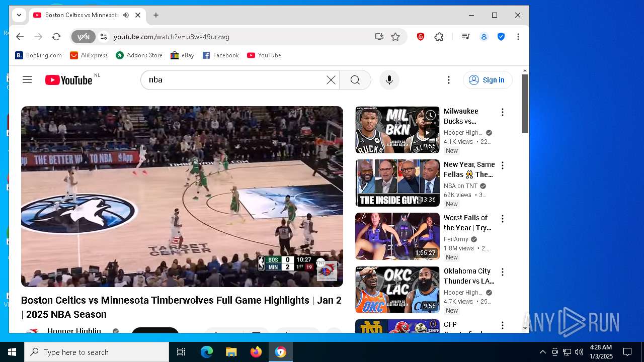Screen dimensions: 644x362
Task: Click the search magnifier button
Action: [x=355, y=80]
